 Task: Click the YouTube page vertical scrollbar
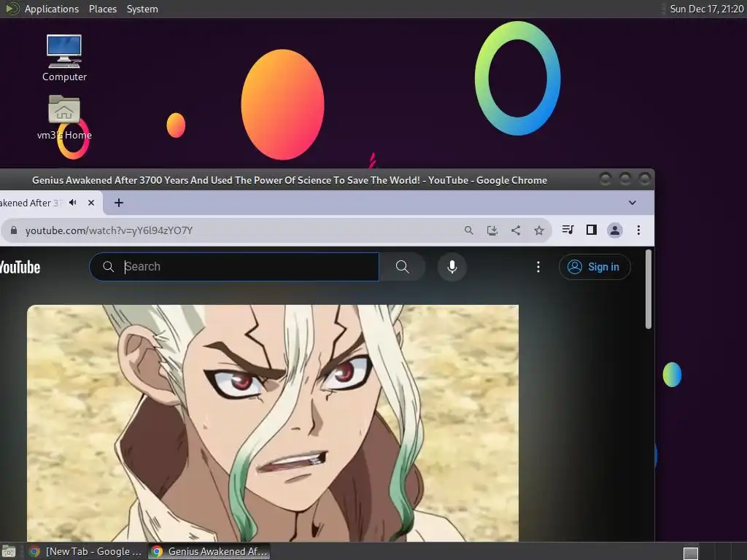(648, 289)
